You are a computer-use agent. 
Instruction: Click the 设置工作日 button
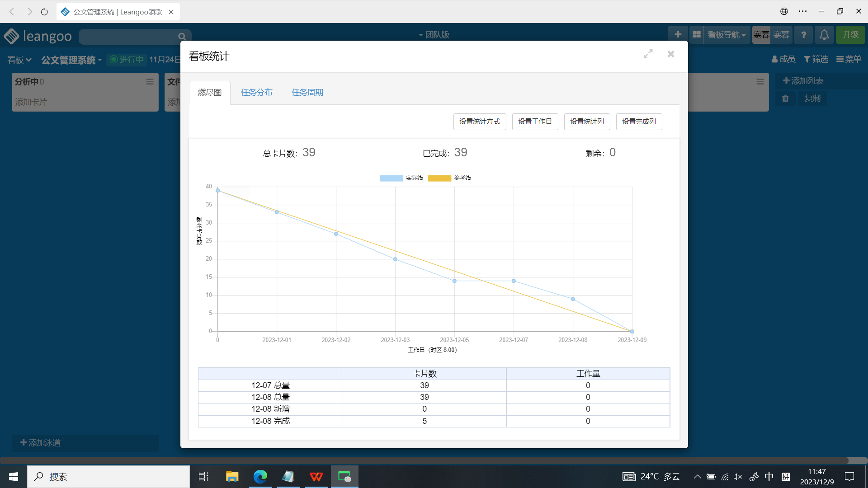pos(535,122)
